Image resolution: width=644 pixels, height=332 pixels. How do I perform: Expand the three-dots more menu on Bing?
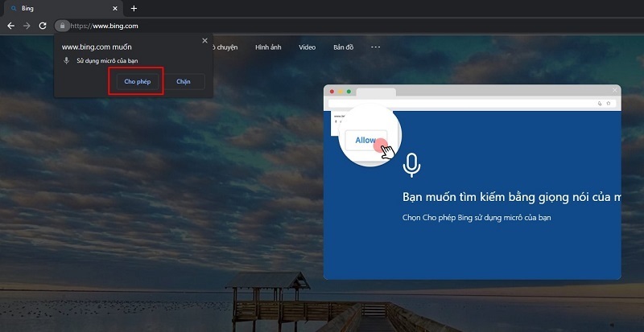click(375, 47)
